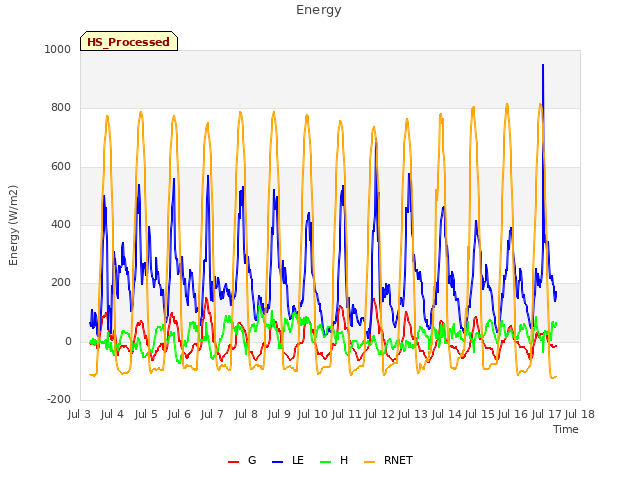Viewport: 640px width, 480px height.
Task: Click the Jul 15 x-axis label
Action: click(x=480, y=414)
